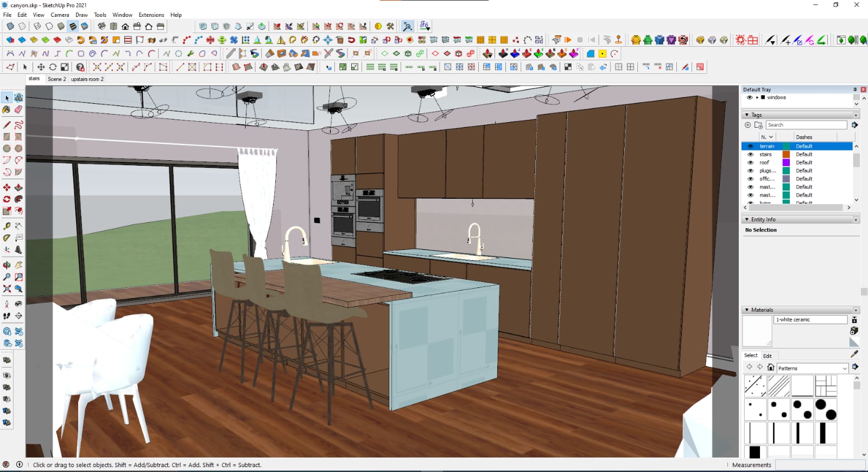Toggle the windows outliner item visibility
868x472 pixels.
750,98
